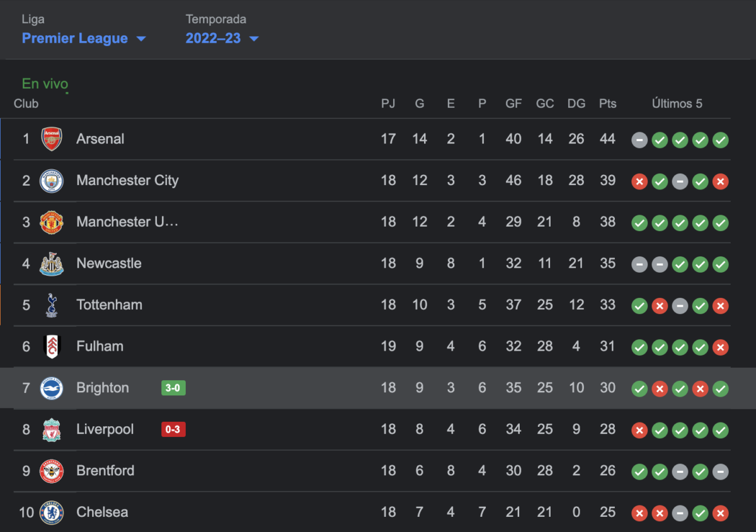This screenshot has width=756, height=532.
Task: Click the Fulham club crest
Action: point(52,347)
